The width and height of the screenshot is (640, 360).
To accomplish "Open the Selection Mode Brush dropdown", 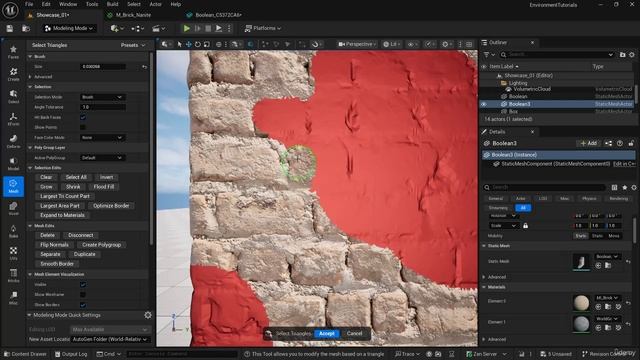I will click(x=102, y=97).
